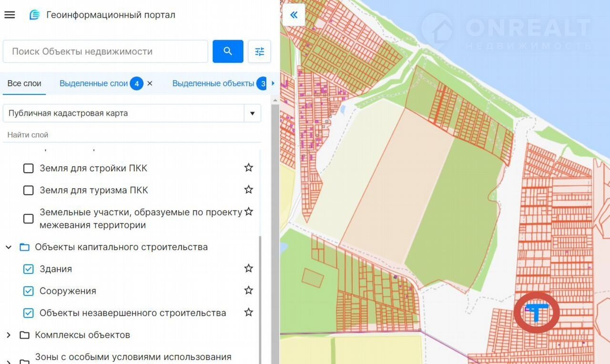
Task: Expand the Комплексы объектов folder
Action: 9,335
